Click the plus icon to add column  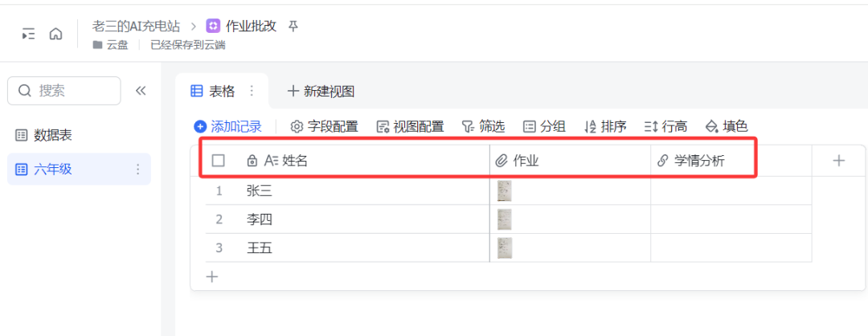pos(839,161)
